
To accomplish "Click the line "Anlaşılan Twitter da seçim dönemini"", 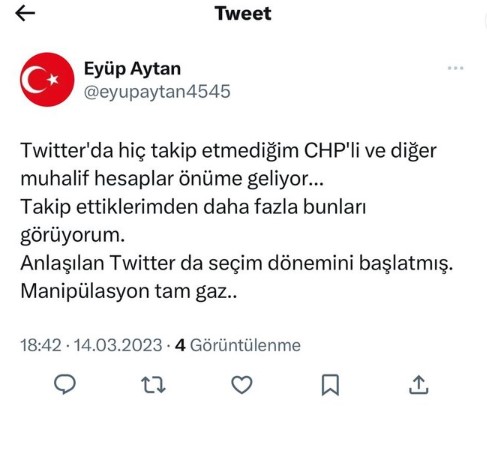I will [237, 264].
